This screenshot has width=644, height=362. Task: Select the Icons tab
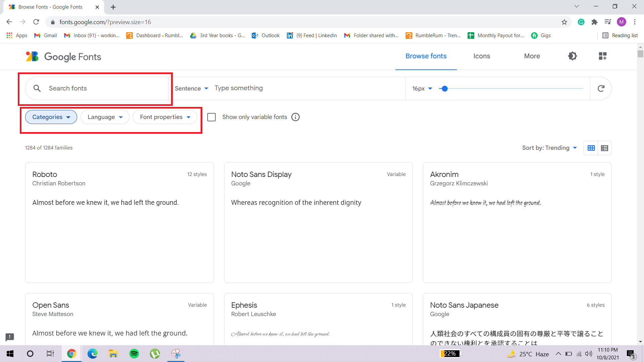(482, 56)
